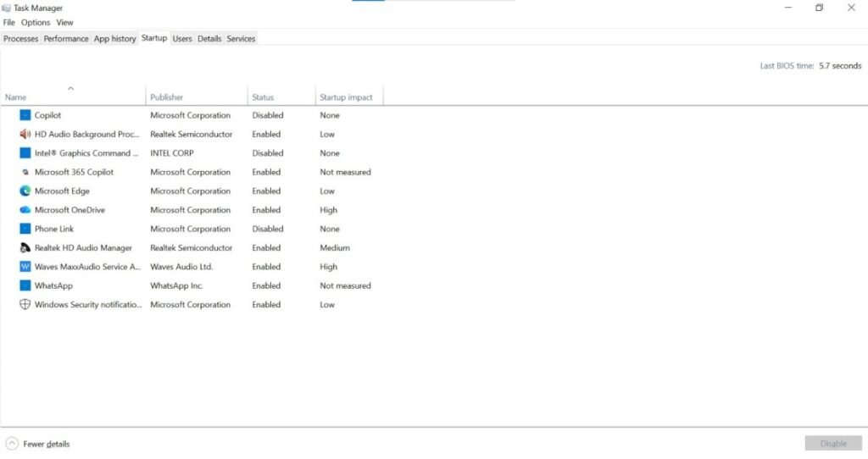This screenshot has width=868, height=459.
Task: Click the Microsoft Edge icon
Action: pyautogui.click(x=25, y=191)
